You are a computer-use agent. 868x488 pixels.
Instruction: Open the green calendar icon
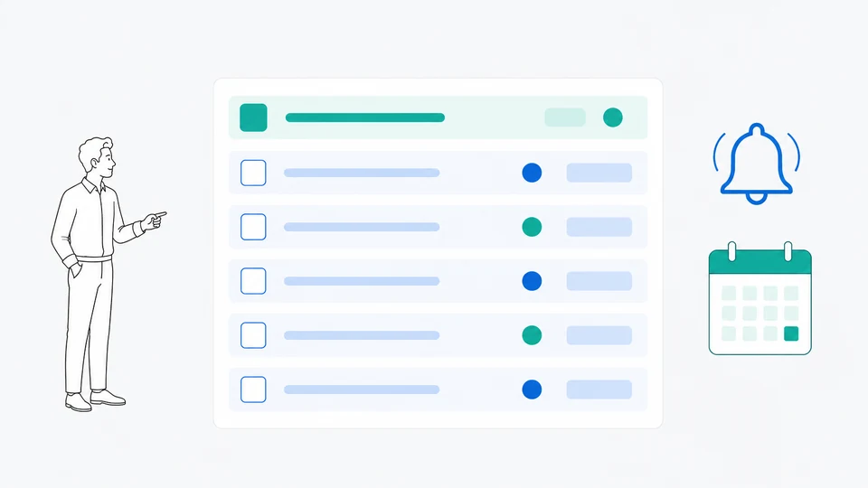click(x=760, y=298)
